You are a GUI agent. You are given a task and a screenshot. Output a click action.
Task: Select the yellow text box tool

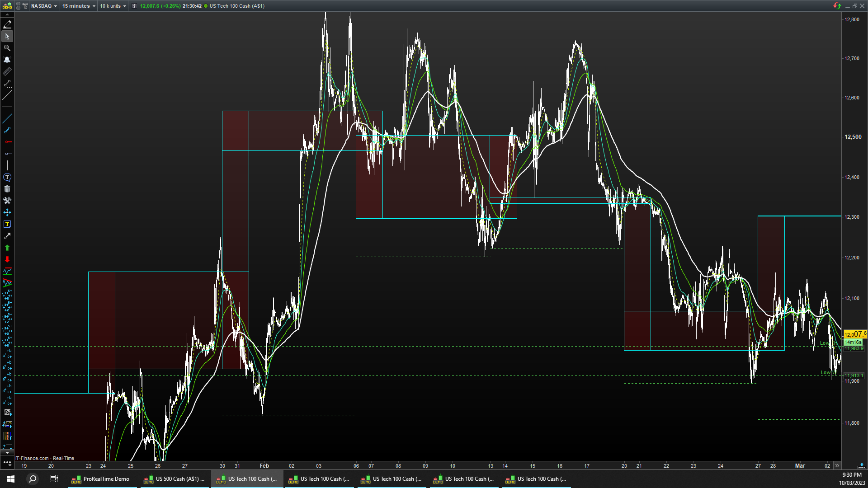point(7,224)
